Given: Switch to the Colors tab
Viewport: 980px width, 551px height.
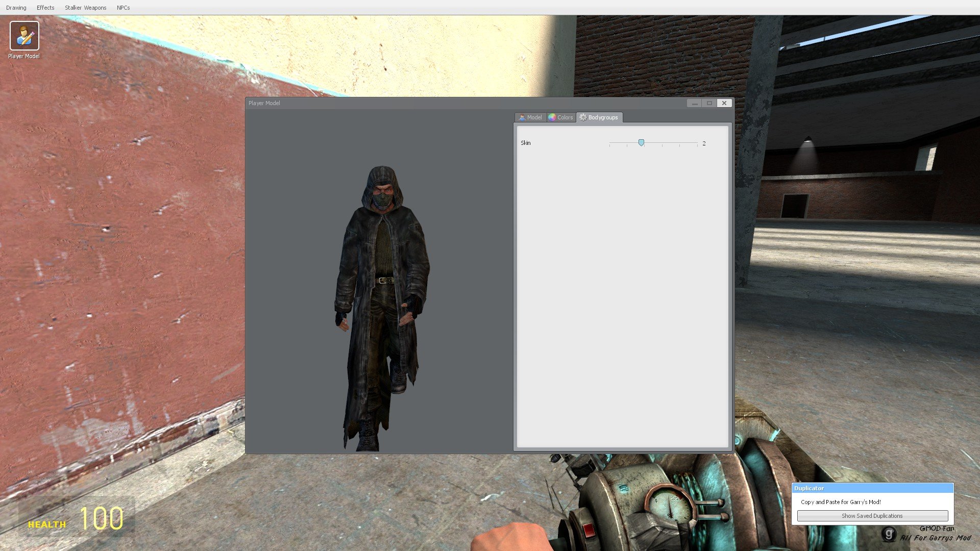Looking at the screenshot, I should [561, 117].
